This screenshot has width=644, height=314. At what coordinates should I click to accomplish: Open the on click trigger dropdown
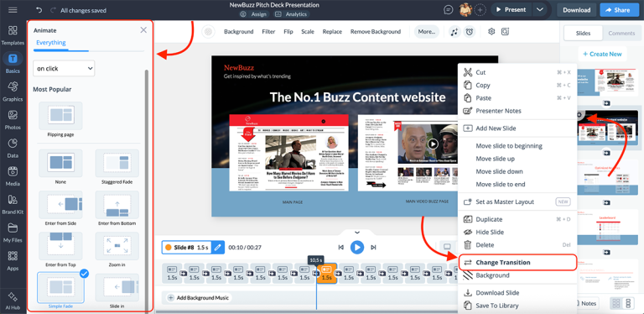click(x=64, y=69)
